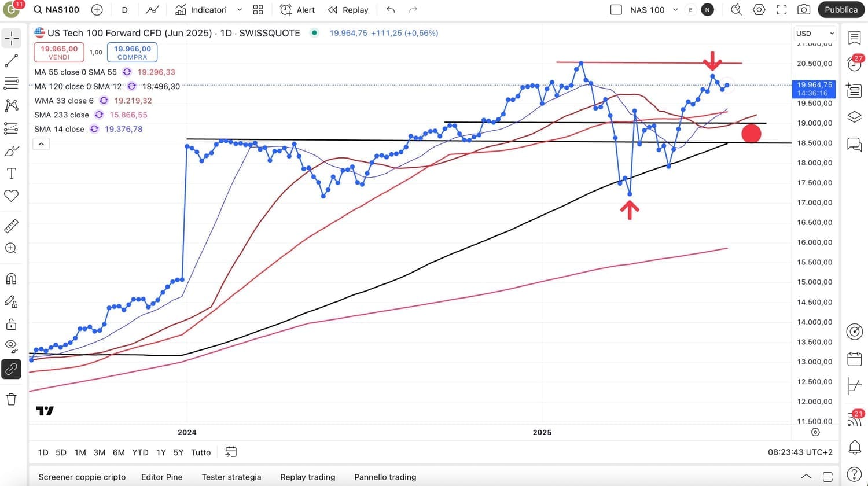Switch to the Tester strategia tab
The width and height of the screenshot is (868, 486).
coord(231,477)
